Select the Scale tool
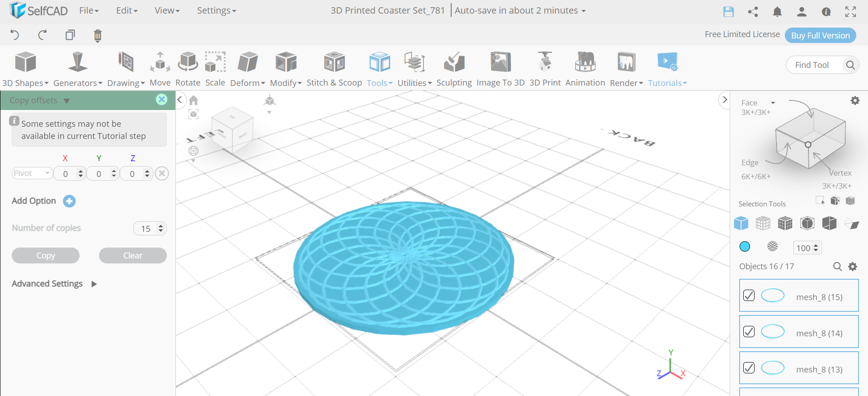The image size is (868, 396). click(215, 69)
